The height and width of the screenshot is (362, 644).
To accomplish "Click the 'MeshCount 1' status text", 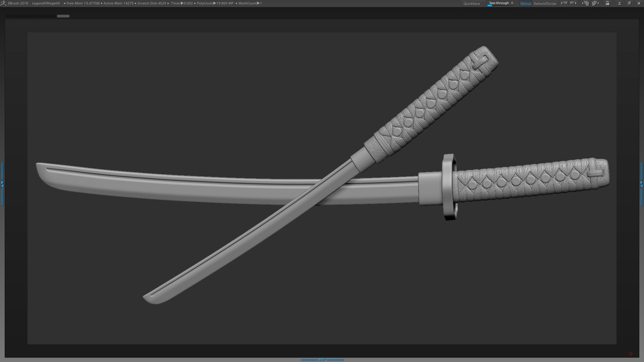I will [250, 3].
